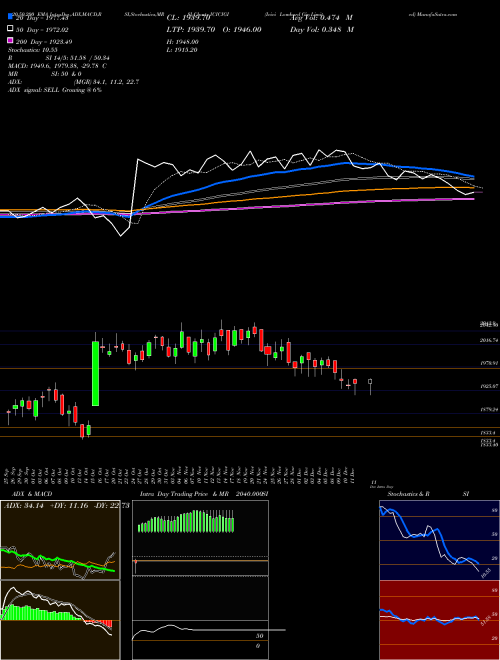
Task: Open the MACD histogram panel
Action: coord(60,620)
